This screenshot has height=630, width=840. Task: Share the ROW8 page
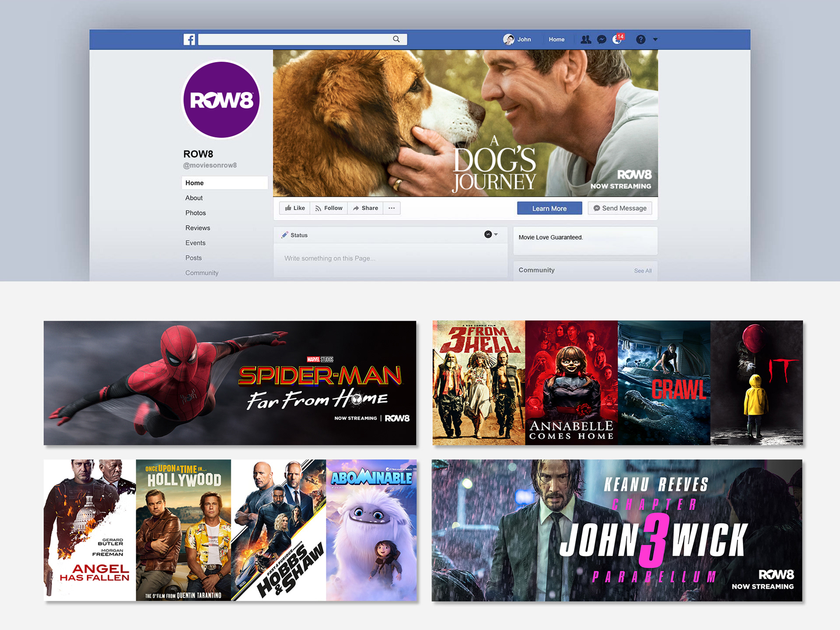point(366,208)
